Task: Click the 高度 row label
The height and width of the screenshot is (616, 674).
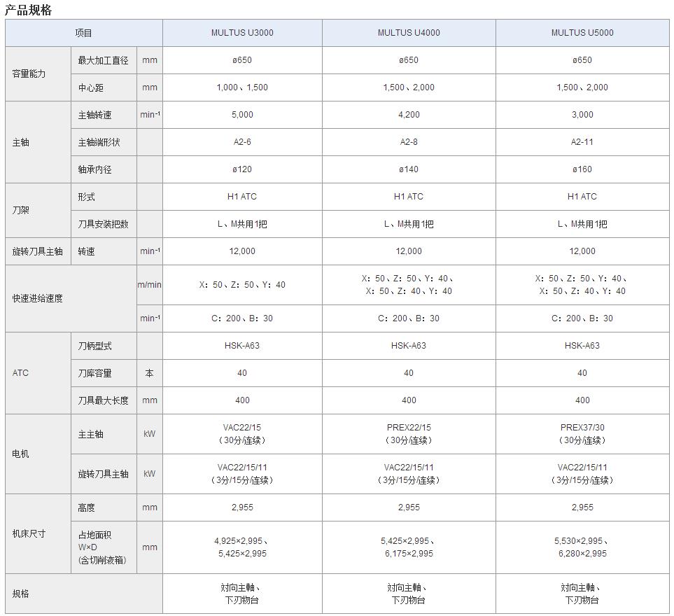Action: pyautogui.click(x=86, y=507)
